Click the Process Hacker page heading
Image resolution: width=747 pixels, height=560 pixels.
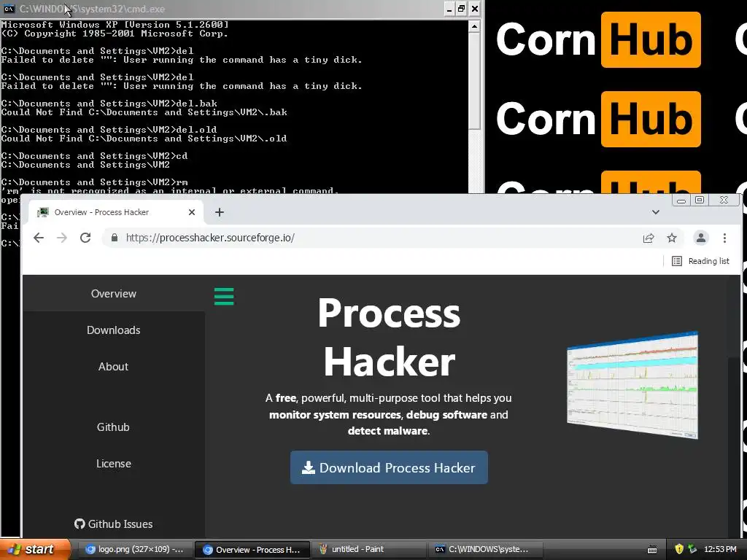click(x=389, y=337)
